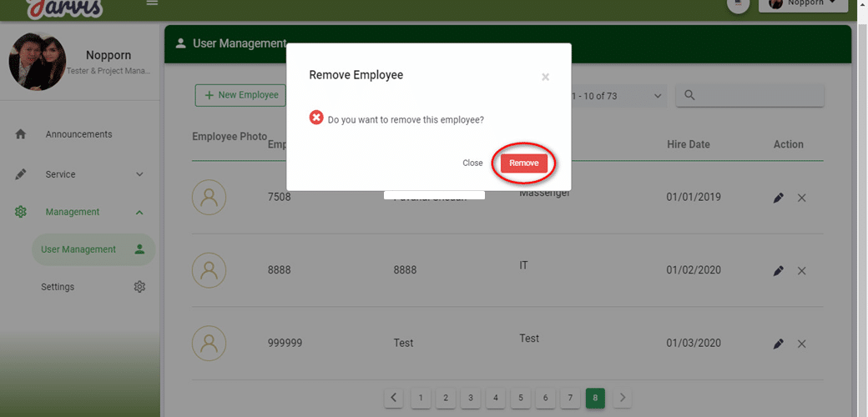Edit employee 8888 with pencil icon
868x417 pixels.
778,271
